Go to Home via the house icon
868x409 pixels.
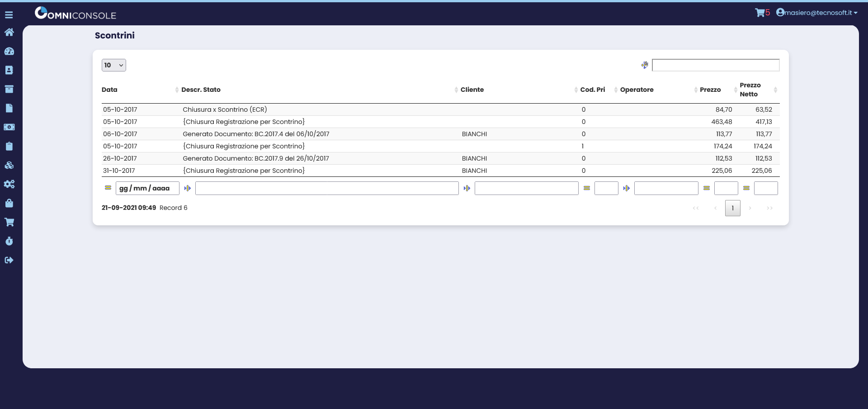click(x=9, y=32)
